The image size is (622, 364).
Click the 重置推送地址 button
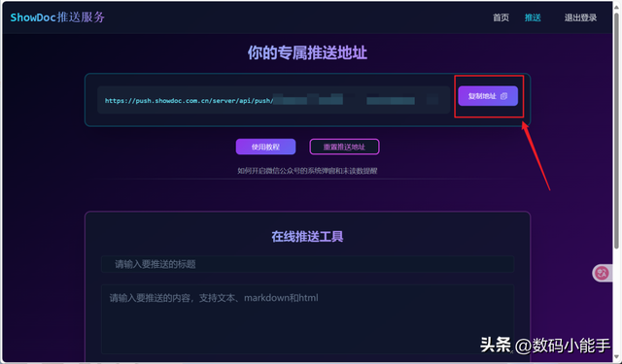[344, 147]
